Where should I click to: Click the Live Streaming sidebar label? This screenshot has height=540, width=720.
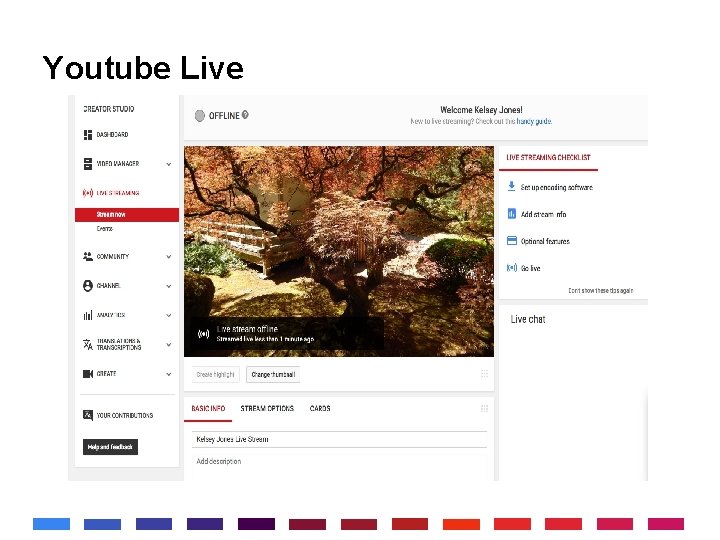[118, 193]
